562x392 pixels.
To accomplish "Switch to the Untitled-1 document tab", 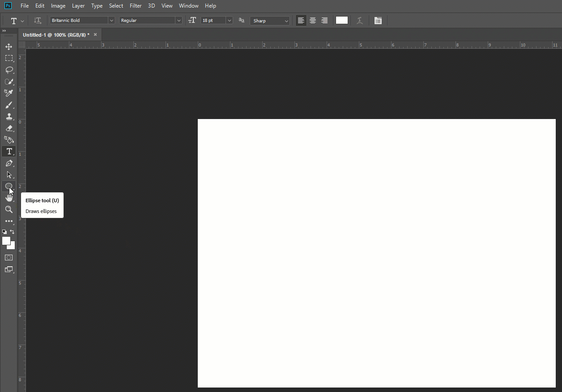I will [x=56, y=35].
